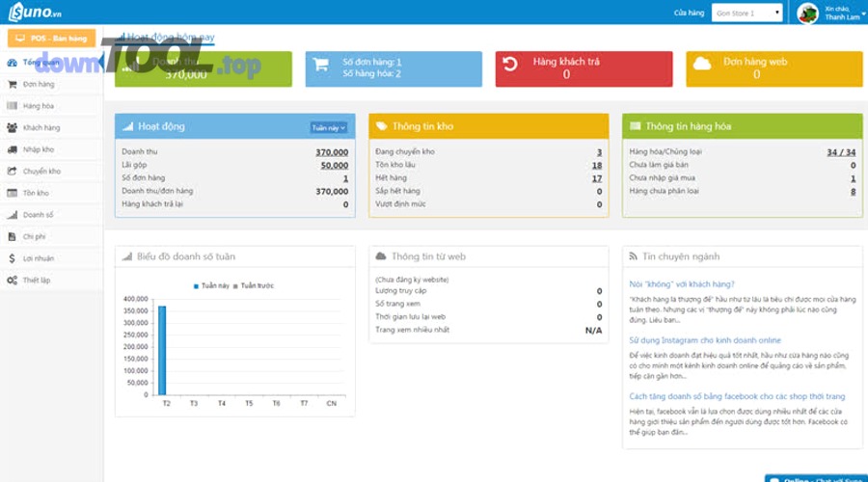Click the people icon beside Khách hàng

point(12,127)
